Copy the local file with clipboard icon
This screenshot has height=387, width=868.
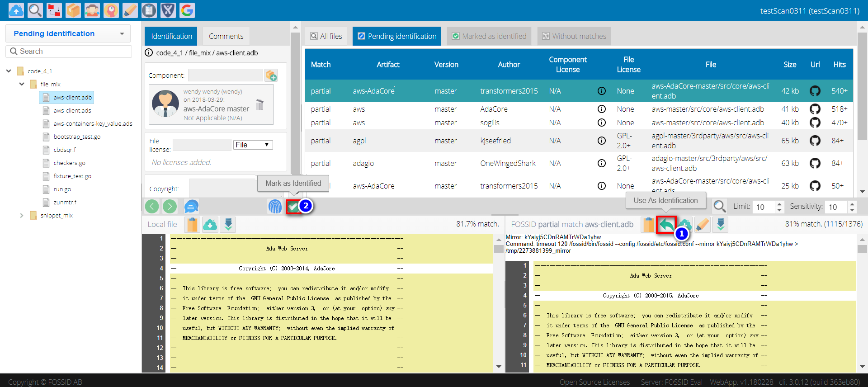(x=192, y=224)
